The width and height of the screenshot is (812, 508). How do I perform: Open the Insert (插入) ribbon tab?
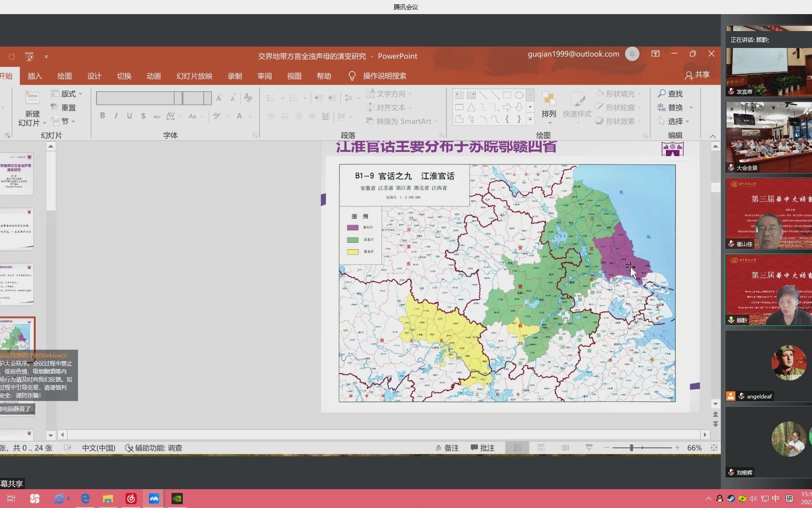click(35, 76)
